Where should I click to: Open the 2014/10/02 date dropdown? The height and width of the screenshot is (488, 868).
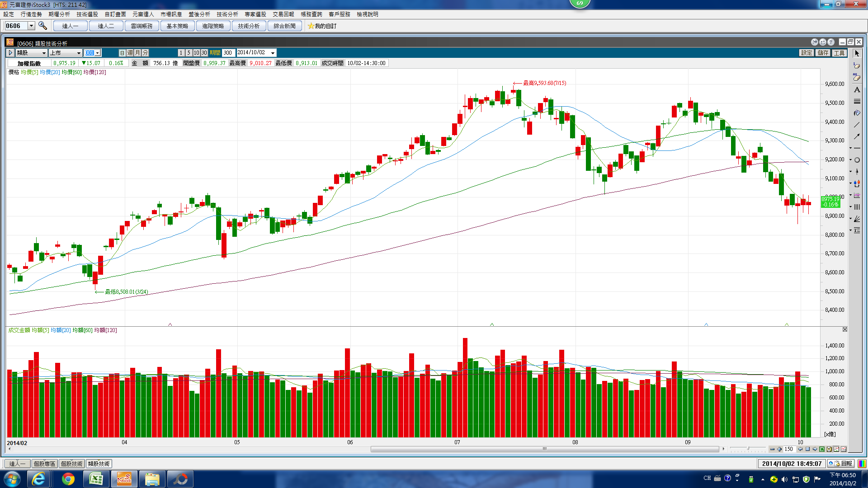[x=273, y=53]
